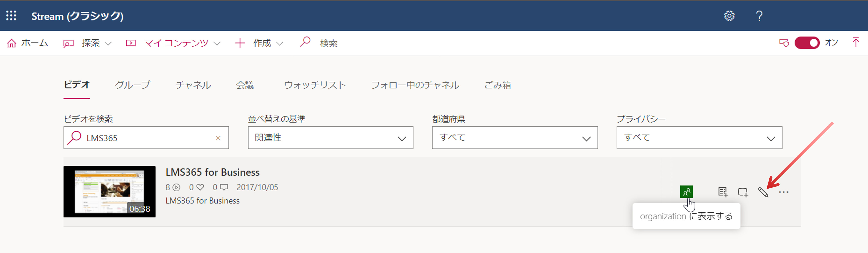Click the ビデオを検索 field containing LMS365
The height and width of the screenshot is (253, 868).
click(146, 137)
